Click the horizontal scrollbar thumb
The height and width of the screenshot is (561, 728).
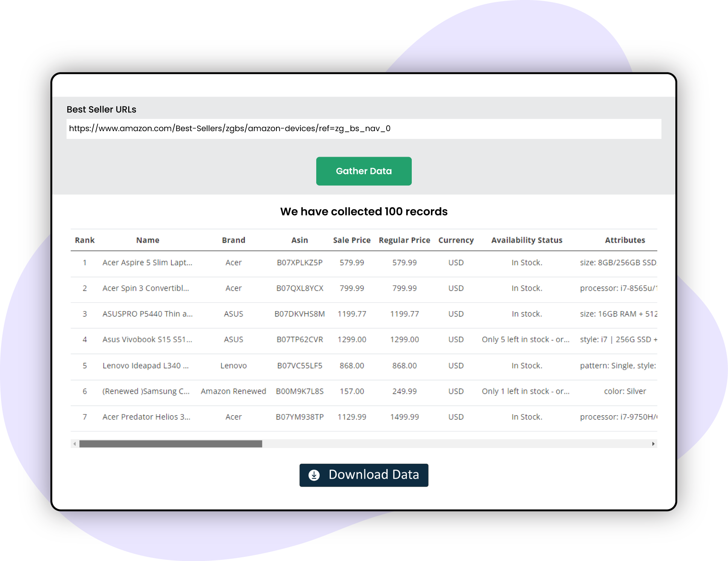coord(171,444)
